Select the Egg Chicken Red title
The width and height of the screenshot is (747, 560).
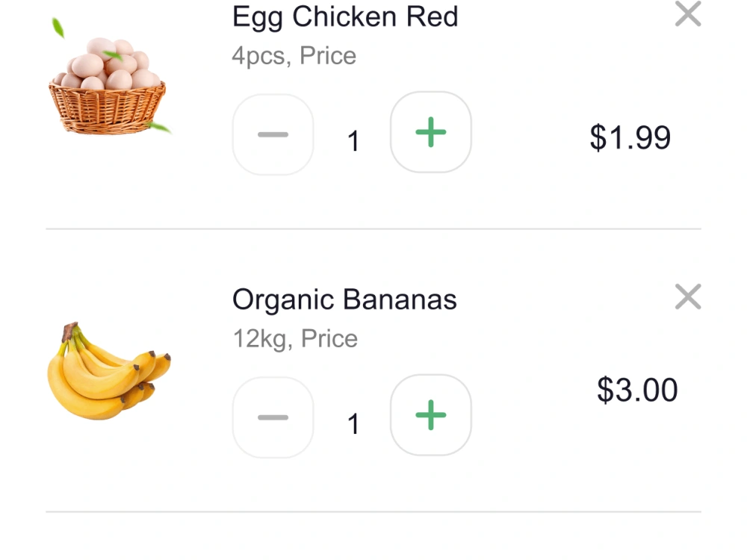[x=345, y=16]
